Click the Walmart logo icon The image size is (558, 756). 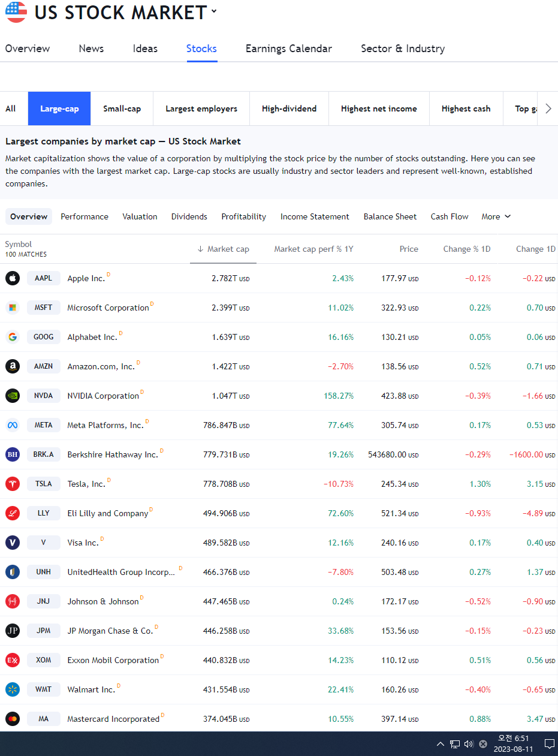coord(13,689)
